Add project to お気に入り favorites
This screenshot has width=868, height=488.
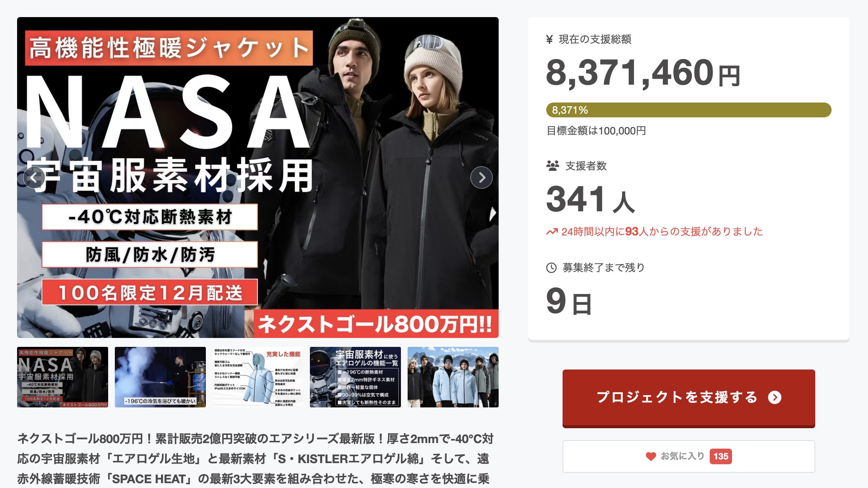coord(689,456)
